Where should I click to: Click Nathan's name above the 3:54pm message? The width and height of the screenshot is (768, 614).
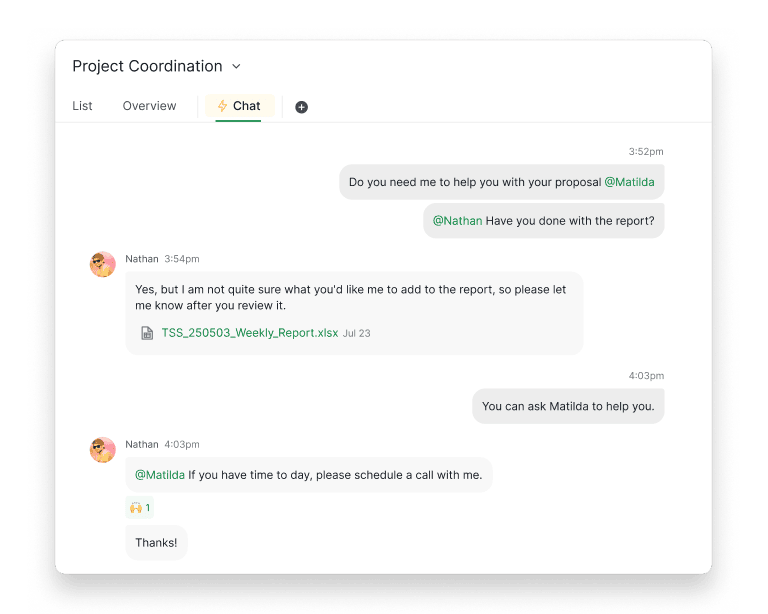tap(142, 259)
